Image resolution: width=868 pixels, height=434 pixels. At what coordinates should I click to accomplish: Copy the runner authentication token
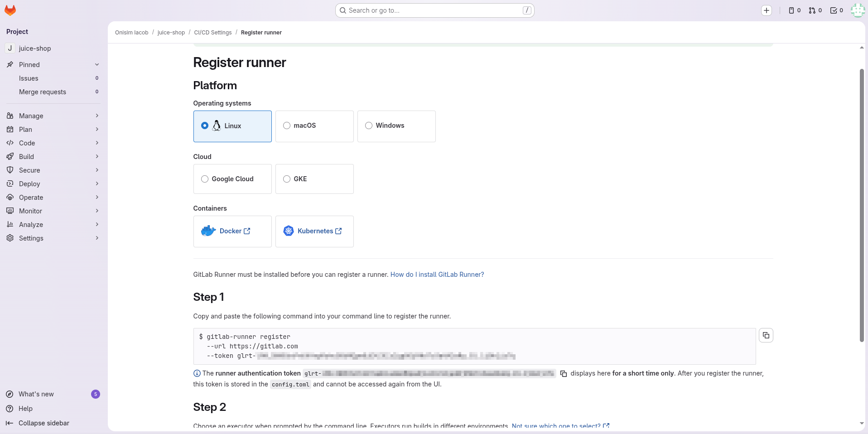point(564,374)
